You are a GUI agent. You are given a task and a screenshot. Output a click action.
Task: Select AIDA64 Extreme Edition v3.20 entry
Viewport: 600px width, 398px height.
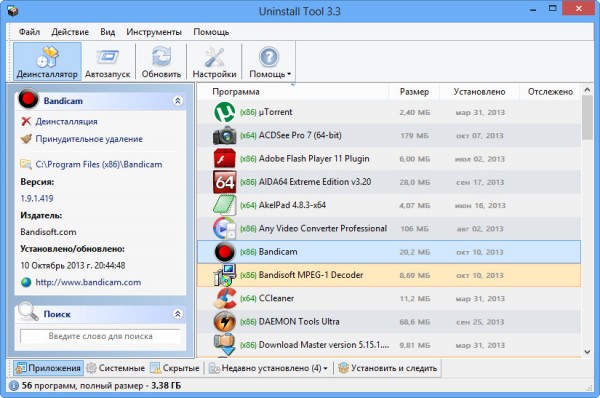click(315, 182)
